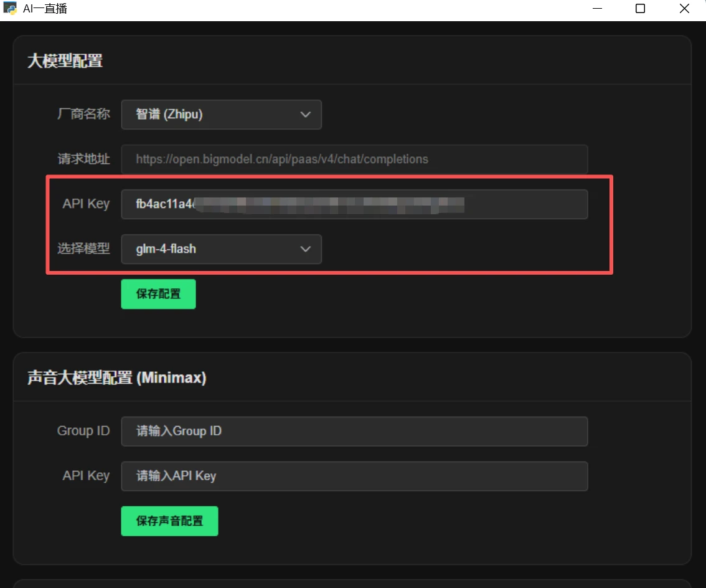Click the Python app icon in title bar
This screenshot has height=588, width=706.
10,9
